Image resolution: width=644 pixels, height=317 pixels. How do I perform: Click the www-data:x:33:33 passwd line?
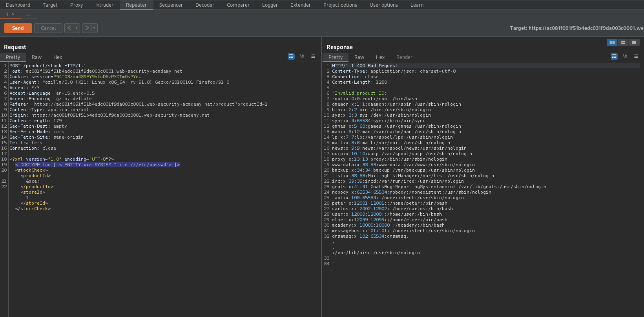point(403,165)
